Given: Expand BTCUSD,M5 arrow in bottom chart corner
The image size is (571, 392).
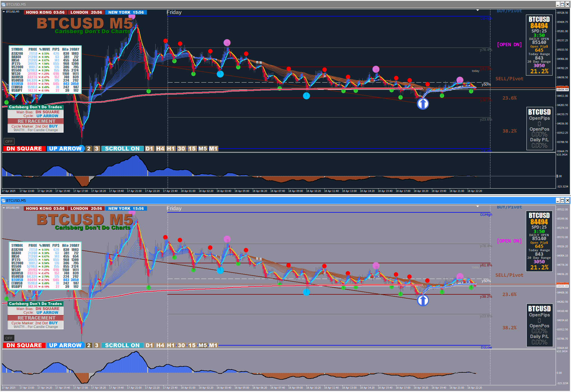Looking at the screenshot, I should (4, 208).
